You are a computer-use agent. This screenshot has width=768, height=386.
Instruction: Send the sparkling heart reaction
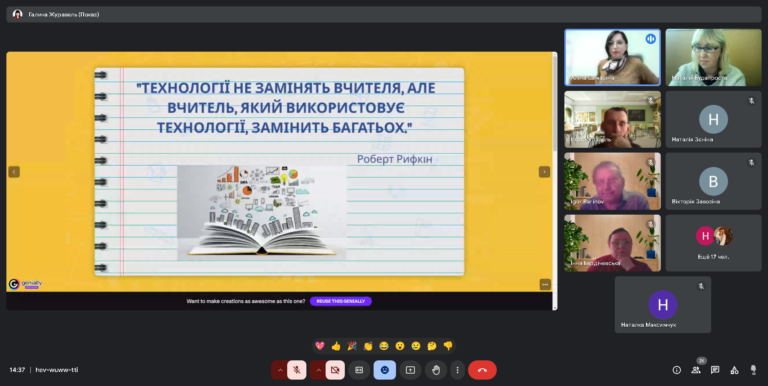pos(320,346)
